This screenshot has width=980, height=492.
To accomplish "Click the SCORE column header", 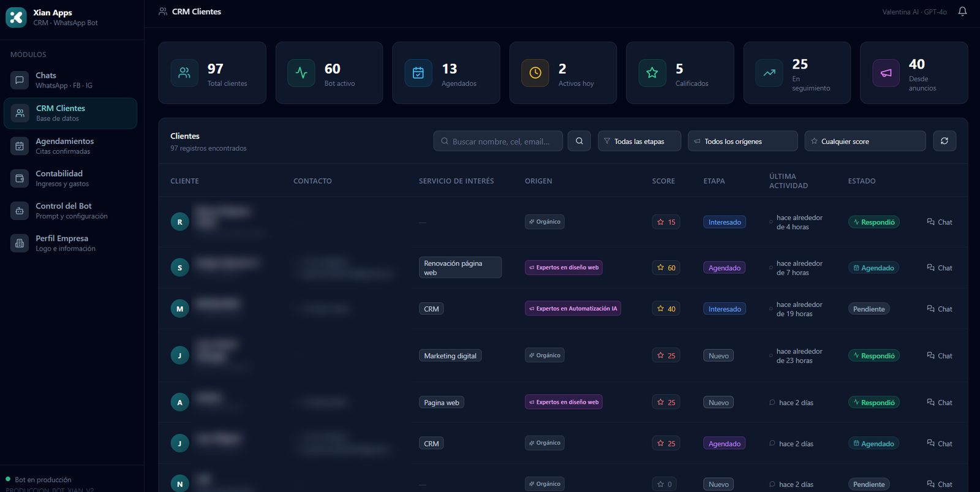I will pyautogui.click(x=663, y=181).
